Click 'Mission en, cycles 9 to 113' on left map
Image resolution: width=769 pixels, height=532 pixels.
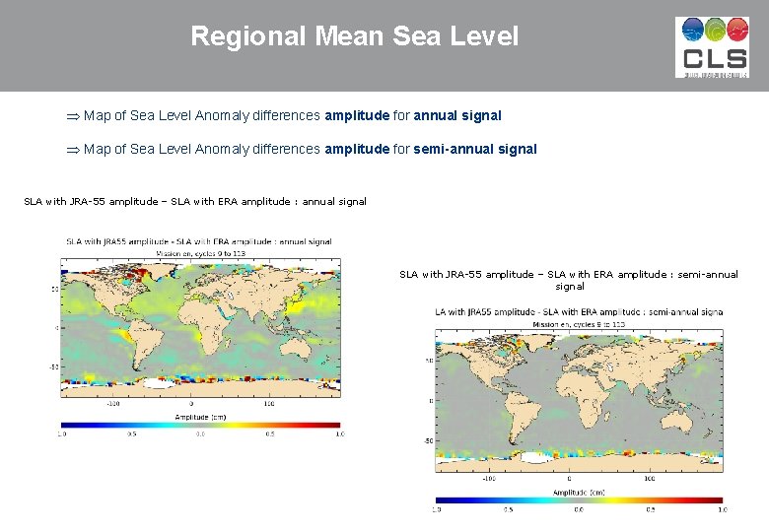click(x=200, y=253)
